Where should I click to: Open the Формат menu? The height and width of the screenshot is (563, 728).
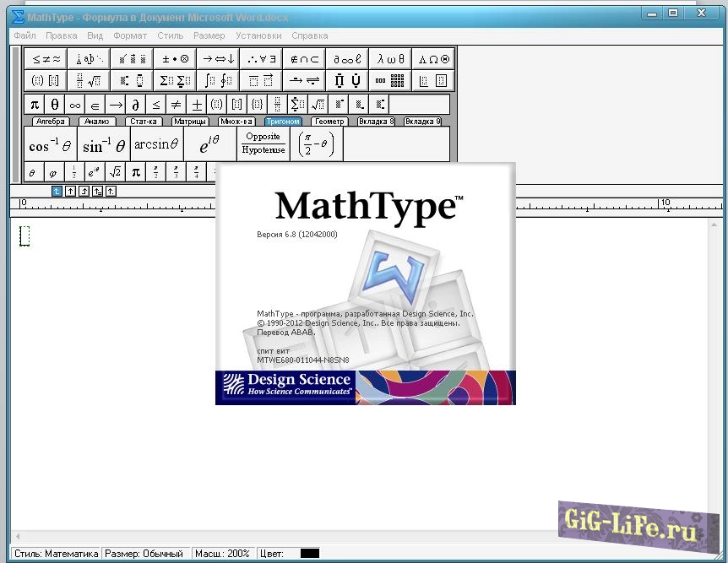130,35
